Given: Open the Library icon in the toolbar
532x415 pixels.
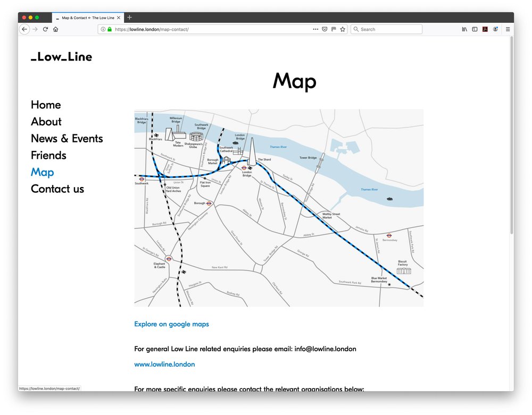Looking at the screenshot, I should [464, 29].
